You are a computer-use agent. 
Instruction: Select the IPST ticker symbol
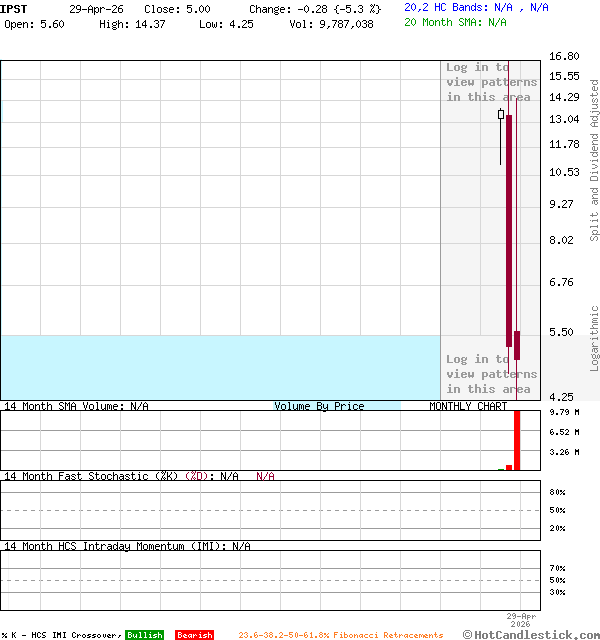[14, 8]
